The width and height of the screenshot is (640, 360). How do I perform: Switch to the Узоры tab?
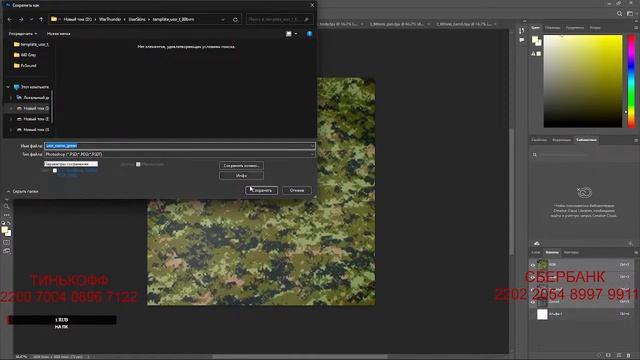(x=595, y=28)
